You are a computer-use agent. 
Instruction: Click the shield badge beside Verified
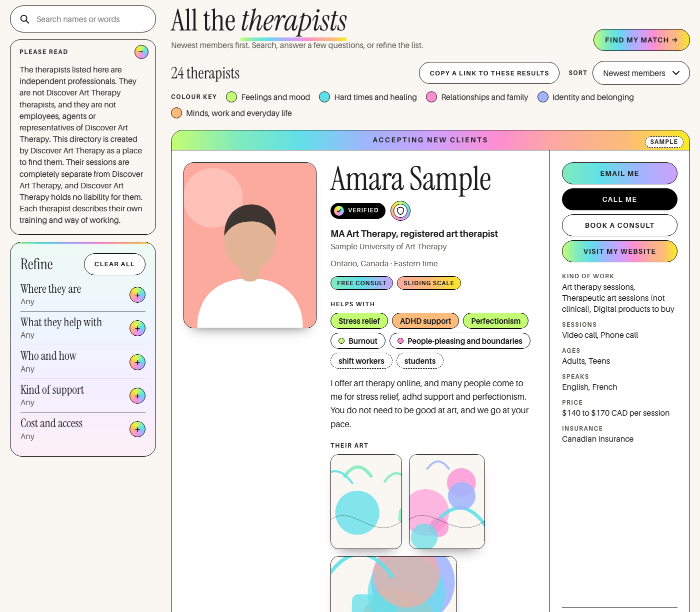pos(400,211)
